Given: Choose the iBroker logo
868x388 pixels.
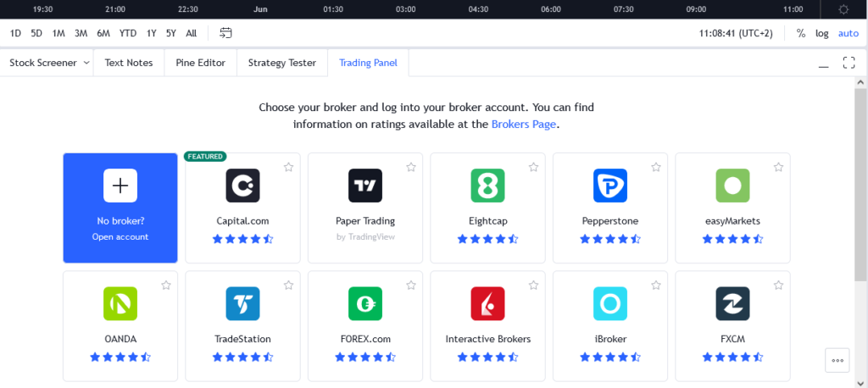Looking at the screenshot, I should [610, 303].
